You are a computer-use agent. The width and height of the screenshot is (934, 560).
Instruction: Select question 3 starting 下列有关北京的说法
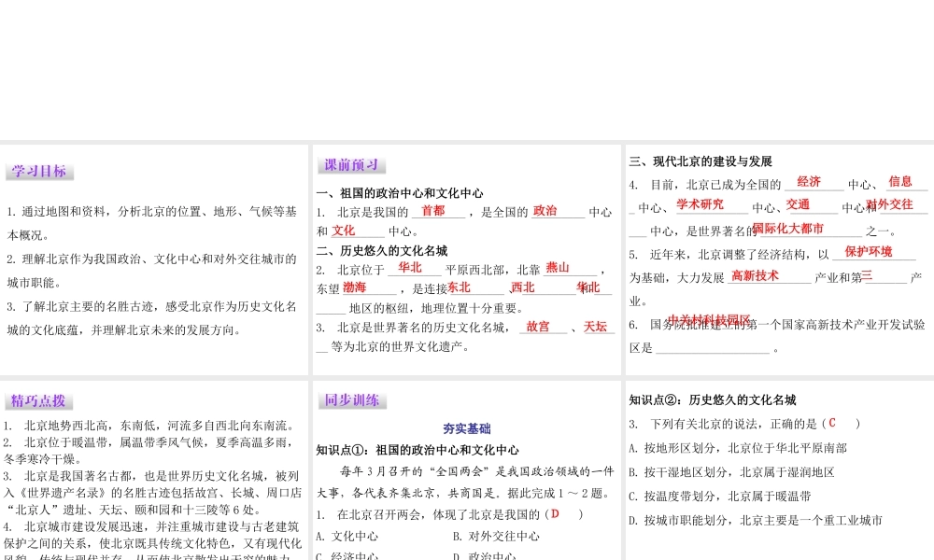pos(744,424)
